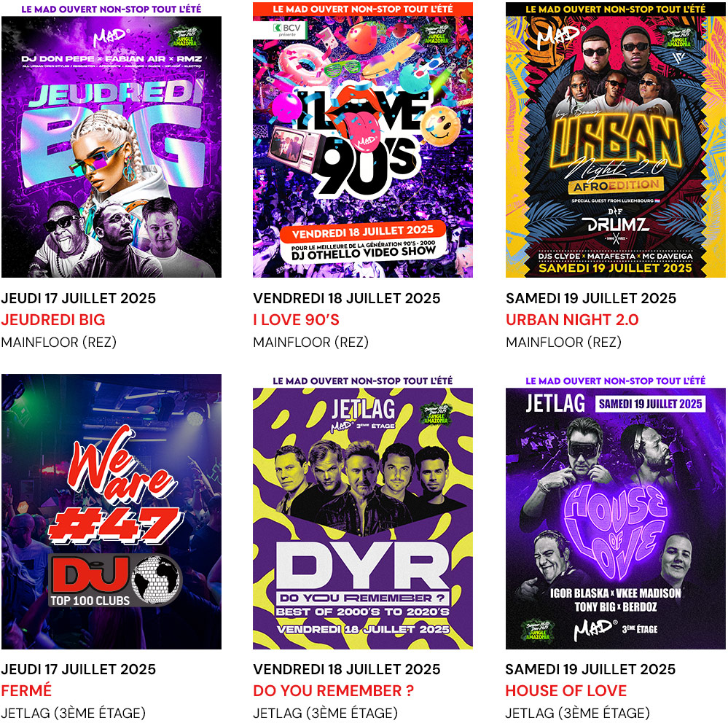Click the JEUDREDI BIG event title link
728x726 pixels.
tap(53, 319)
